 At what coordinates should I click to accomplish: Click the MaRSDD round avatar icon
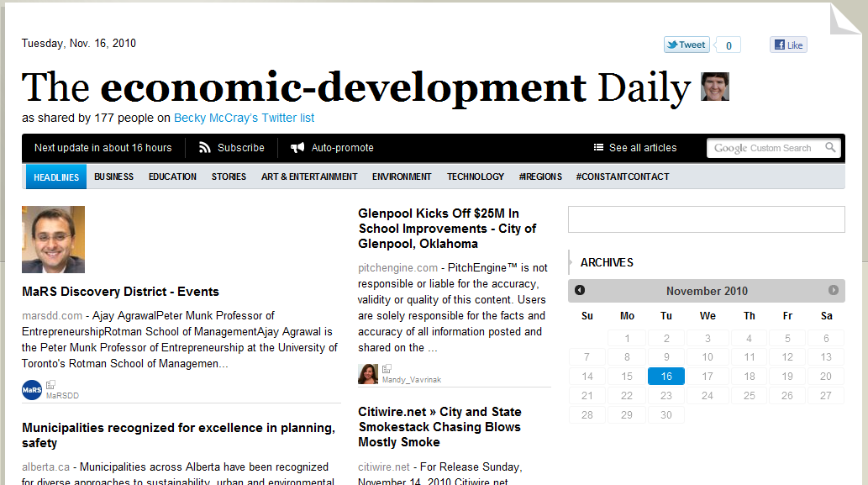(32, 390)
